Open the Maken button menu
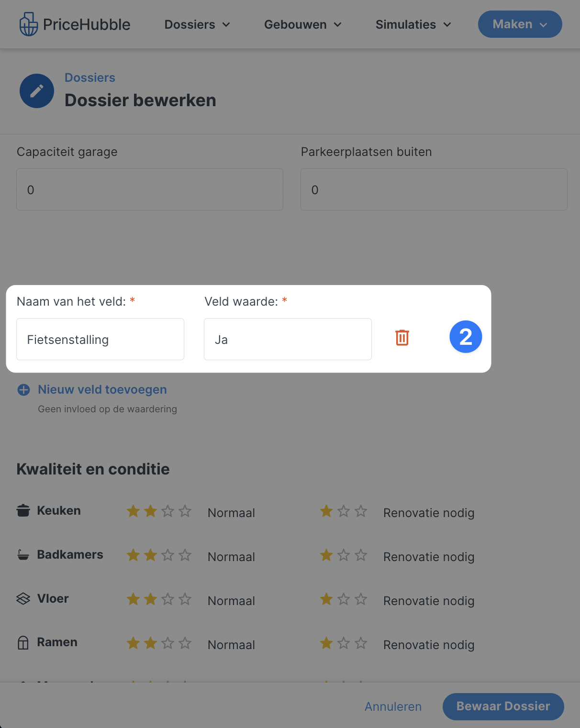The image size is (580, 728). [520, 24]
